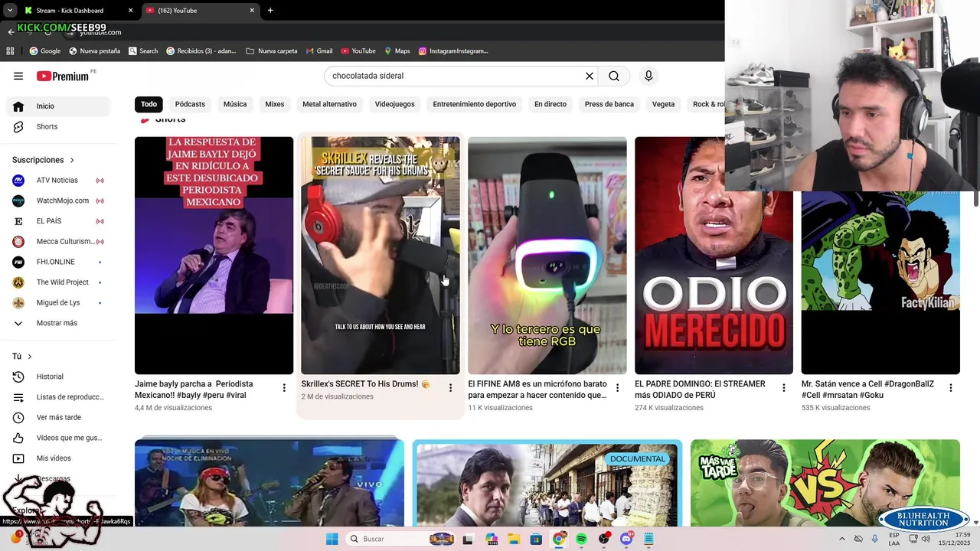Open a new Chrome tab
This screenshot has width=980, height=551.
[270, 11]
